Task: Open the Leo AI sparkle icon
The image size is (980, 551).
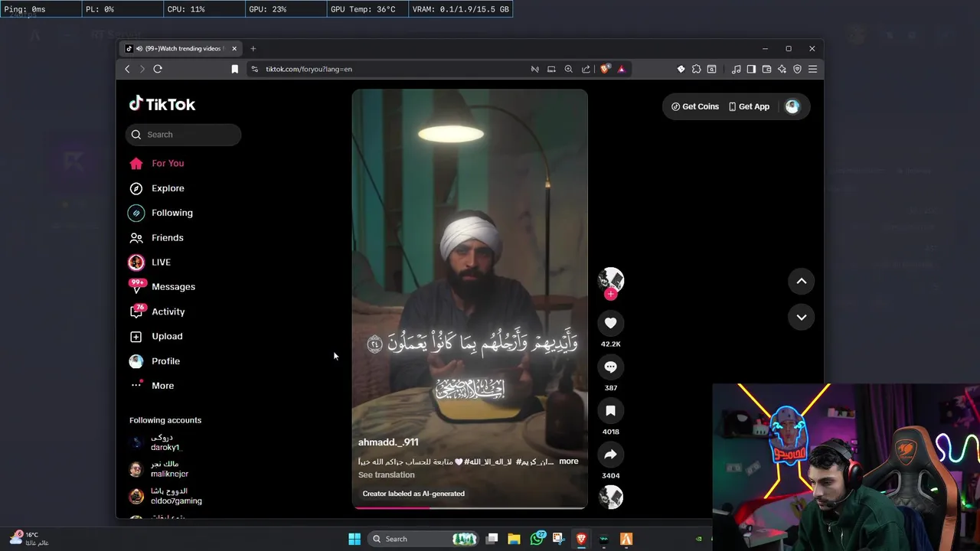Action: click(x=782, y=69)
